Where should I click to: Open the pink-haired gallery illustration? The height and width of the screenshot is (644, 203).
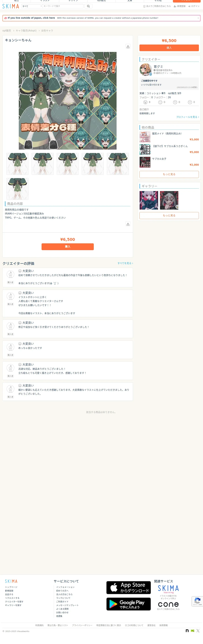[x=149, y=201]
